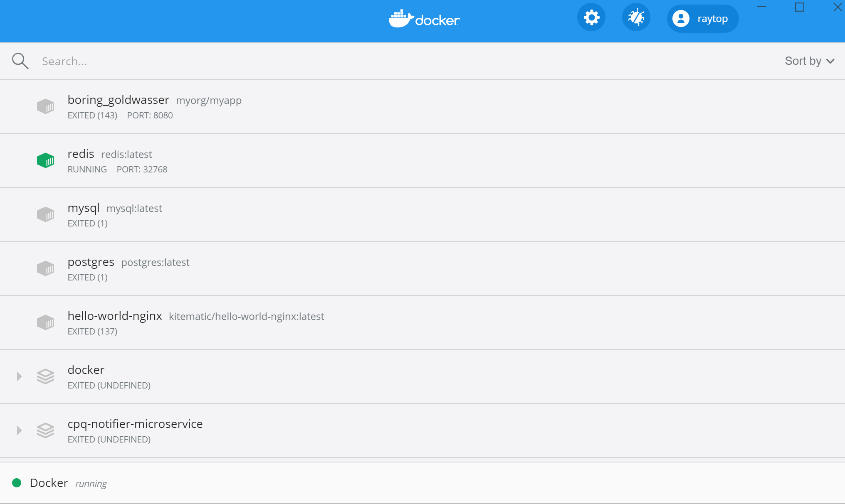Open the Sort by dropdown
This screenshot has height=504, width=845.
(x=808, y=61)
